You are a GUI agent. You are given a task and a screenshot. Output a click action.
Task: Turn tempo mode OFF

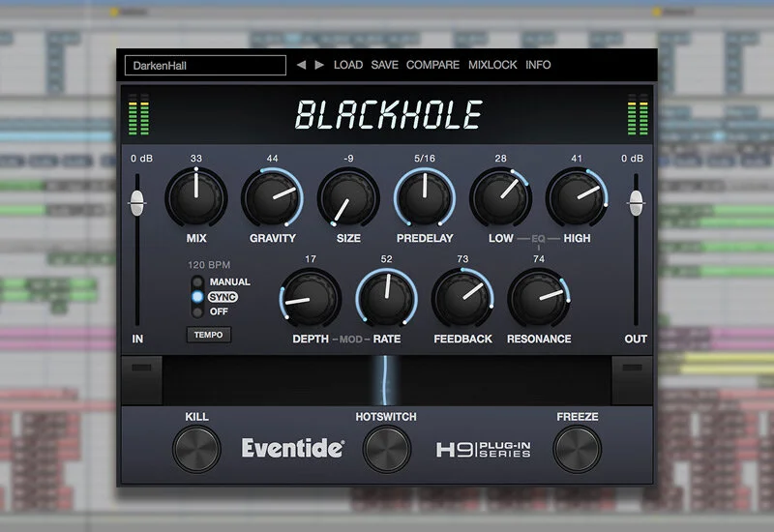point(198,311)
